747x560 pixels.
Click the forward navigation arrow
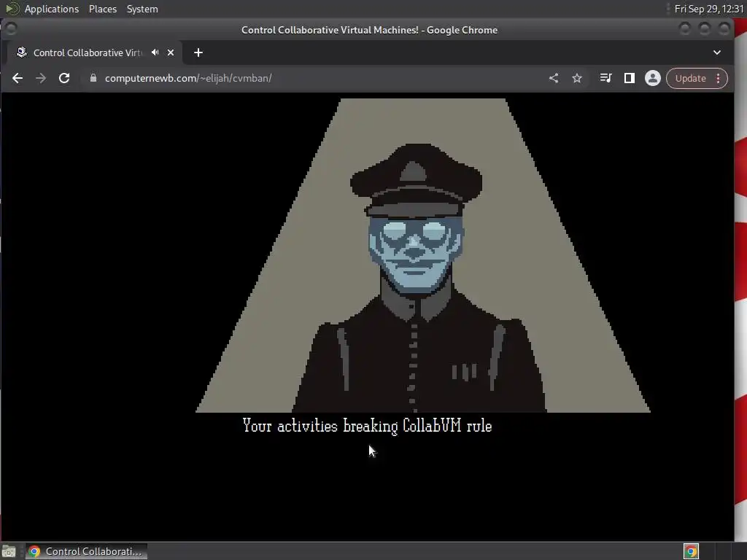tap(41, 78)
